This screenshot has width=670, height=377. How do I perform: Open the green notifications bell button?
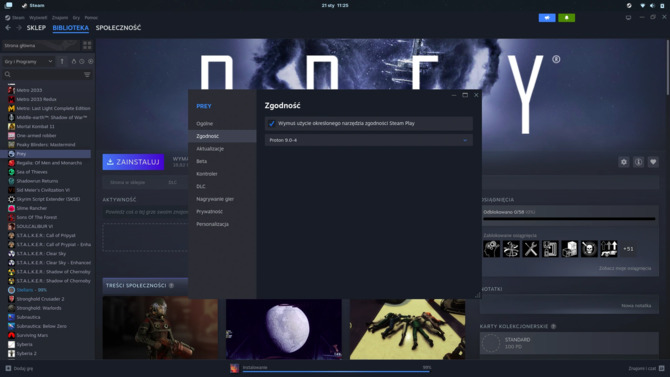(x=567, y=18)
